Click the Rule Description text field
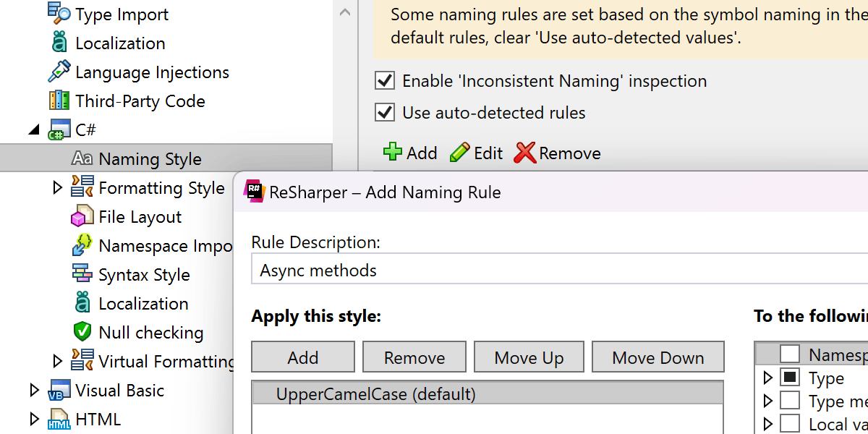 tap(557, 271)
